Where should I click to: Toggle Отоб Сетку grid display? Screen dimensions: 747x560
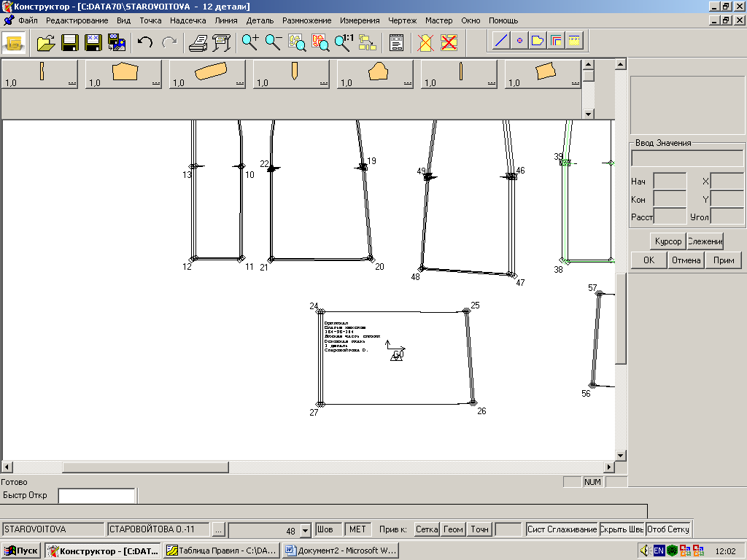[x=668, y=529]
